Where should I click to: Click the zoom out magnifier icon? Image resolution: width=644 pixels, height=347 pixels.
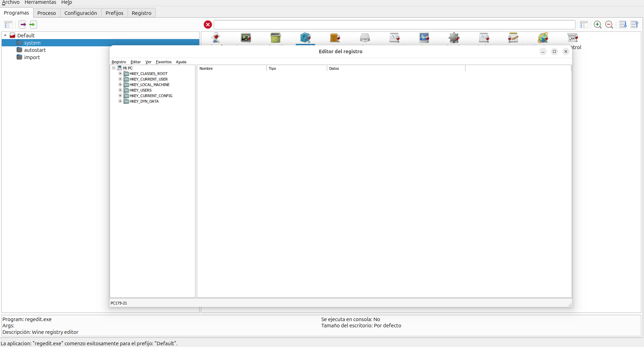609,25
